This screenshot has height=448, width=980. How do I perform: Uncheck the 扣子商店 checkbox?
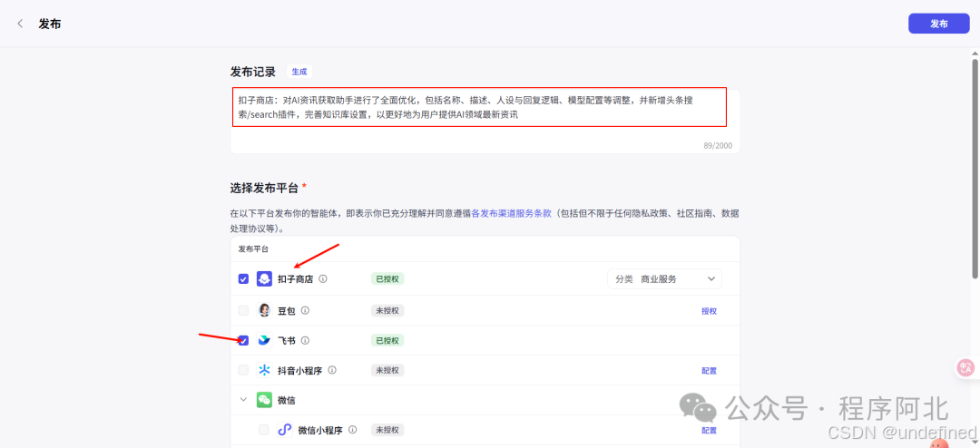coord(244,278)
